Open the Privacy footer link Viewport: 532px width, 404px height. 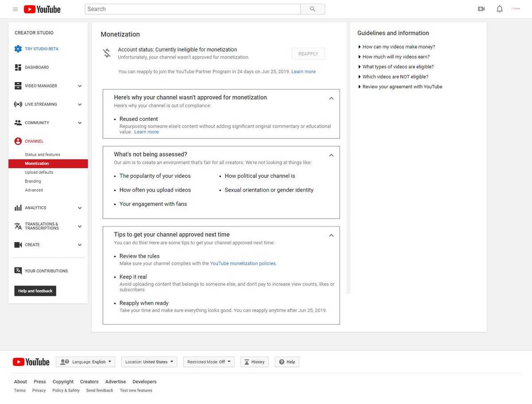(x=39, y=391)
